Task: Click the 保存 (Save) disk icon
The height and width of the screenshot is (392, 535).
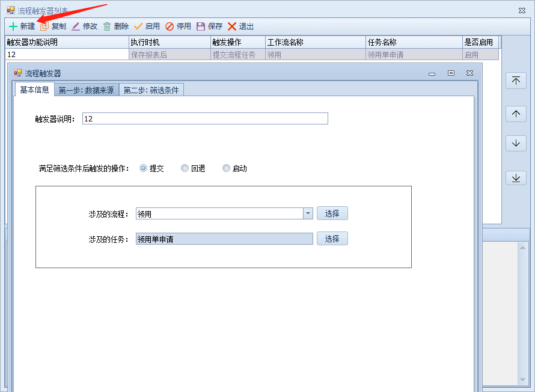Action: pos(201,26)
